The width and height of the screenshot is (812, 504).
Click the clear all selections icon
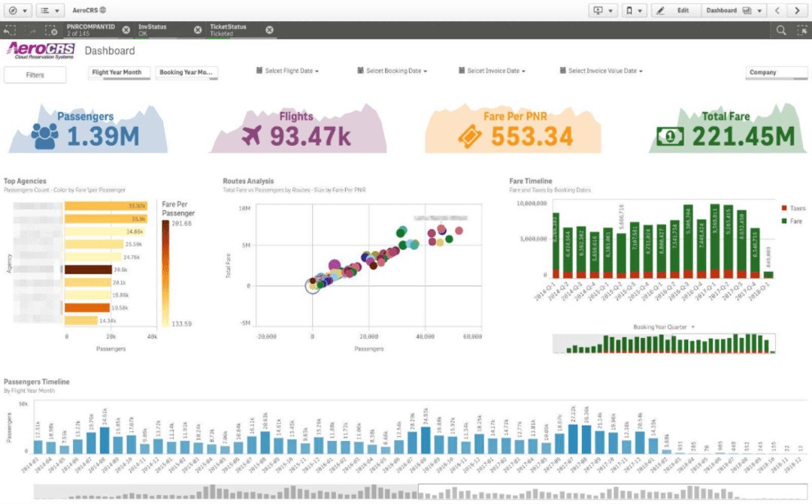[51, 30]
